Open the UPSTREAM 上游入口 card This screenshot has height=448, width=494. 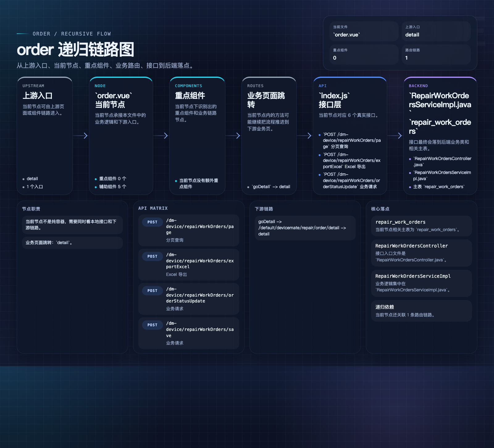pos(45,136)
